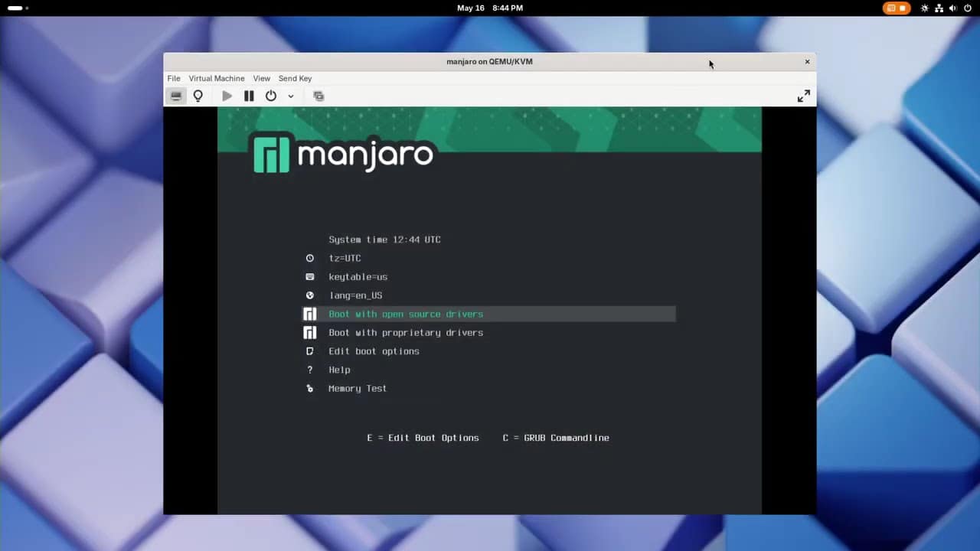
Task: Pause the virtual machine
Action: (249, 96)
